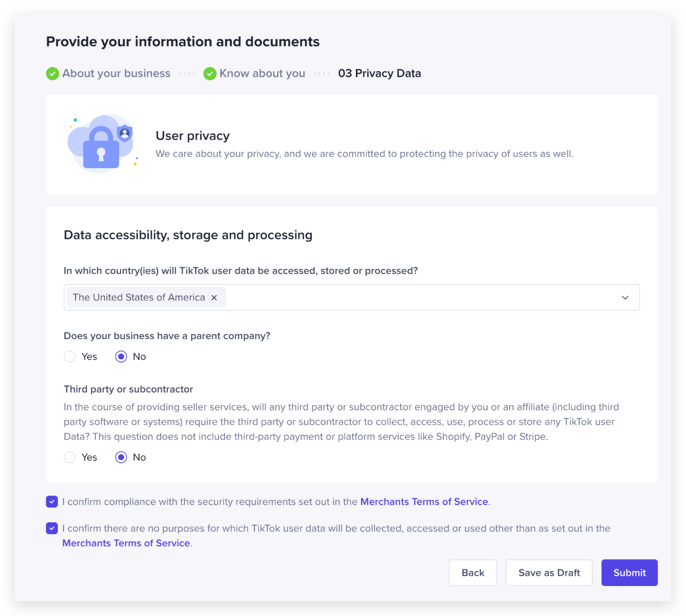Select No for having a parent company
The height and width of the screenshot is (616, 686).
pyautogui.click(x=121, y=357)
